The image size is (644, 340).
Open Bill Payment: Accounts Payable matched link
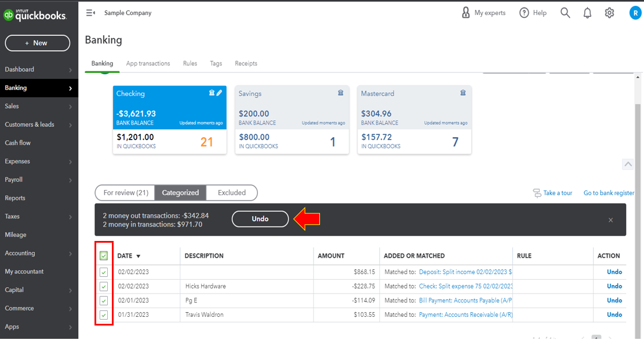(x=465, y=301)
